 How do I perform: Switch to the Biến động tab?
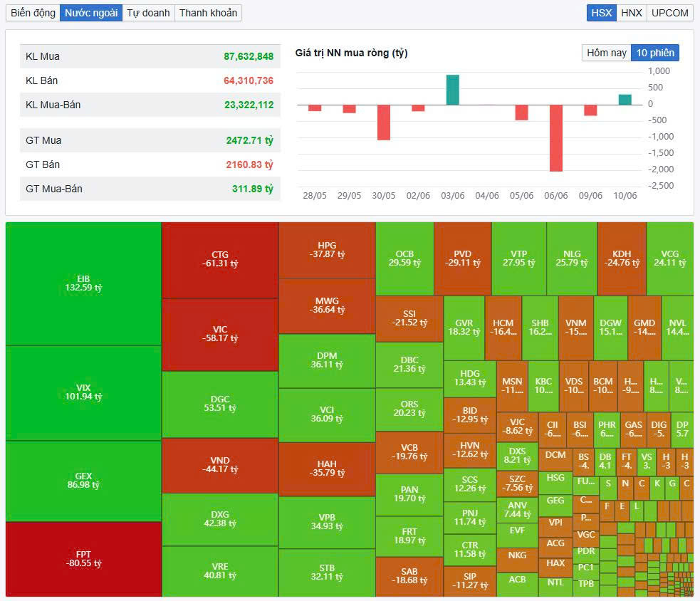coord(33,13)
